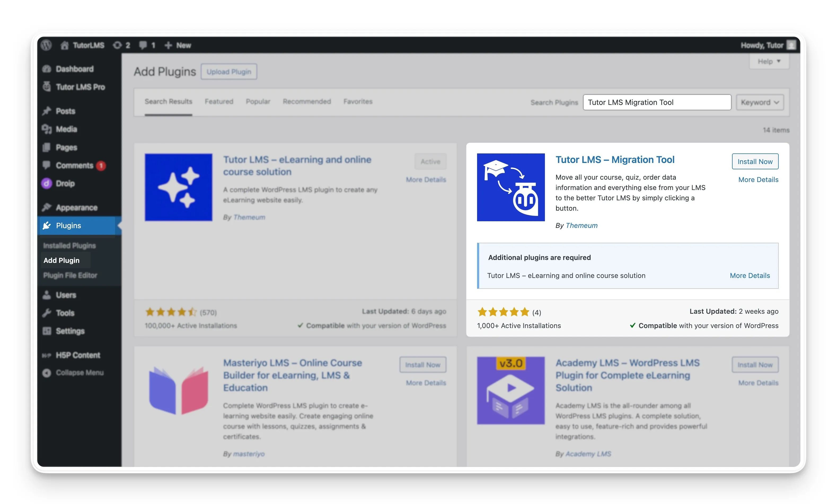
Task: Open the Pages sidebar icon
Action: pos(47,147)
